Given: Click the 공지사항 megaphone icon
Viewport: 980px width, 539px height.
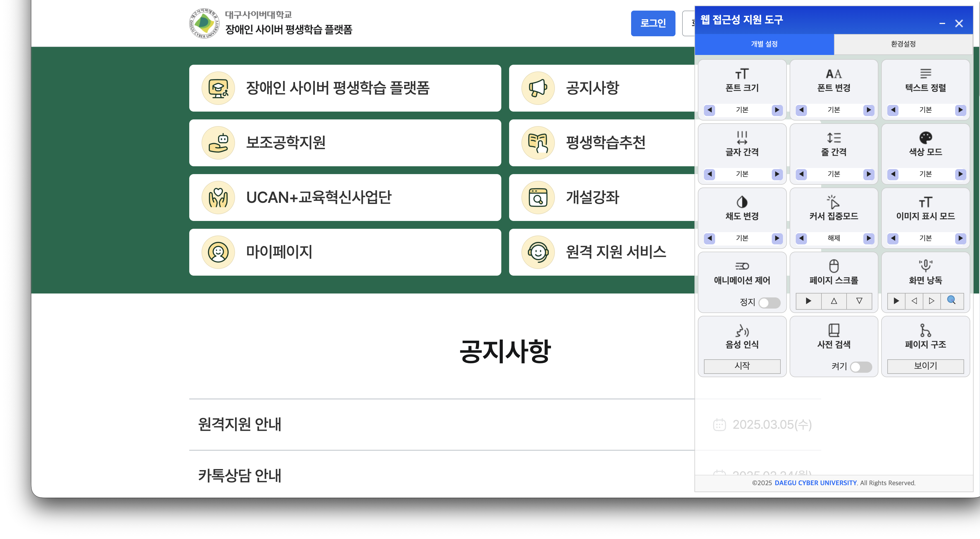Looking at the screenshot, I should [537, 88].
